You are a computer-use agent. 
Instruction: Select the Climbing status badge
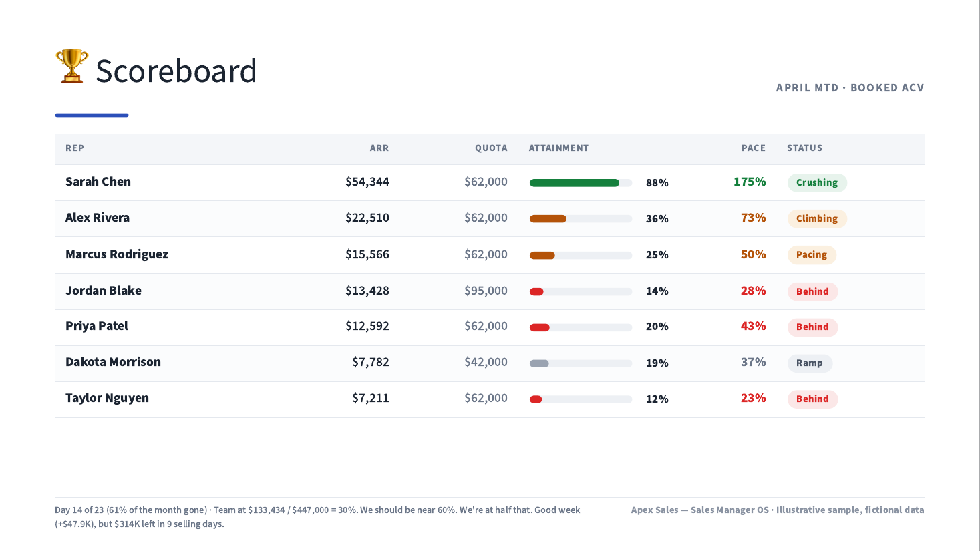(x=817, y=219)
